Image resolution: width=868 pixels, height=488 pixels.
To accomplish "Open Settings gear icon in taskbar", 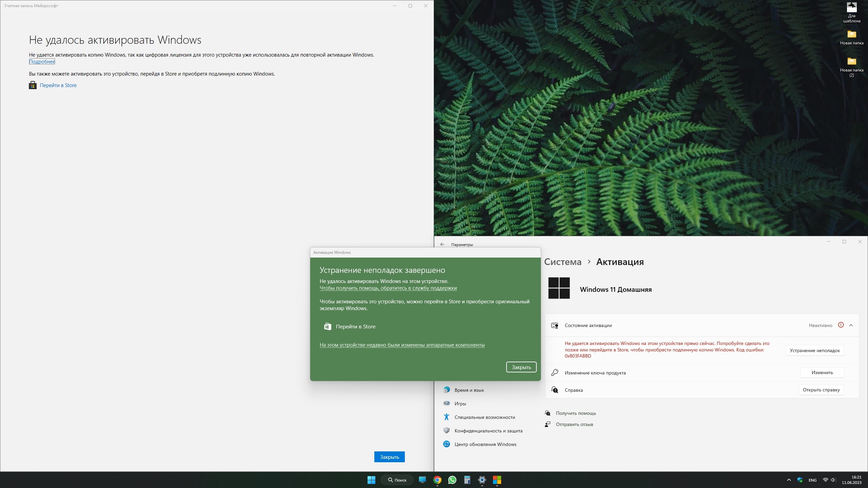I will 482,480.
